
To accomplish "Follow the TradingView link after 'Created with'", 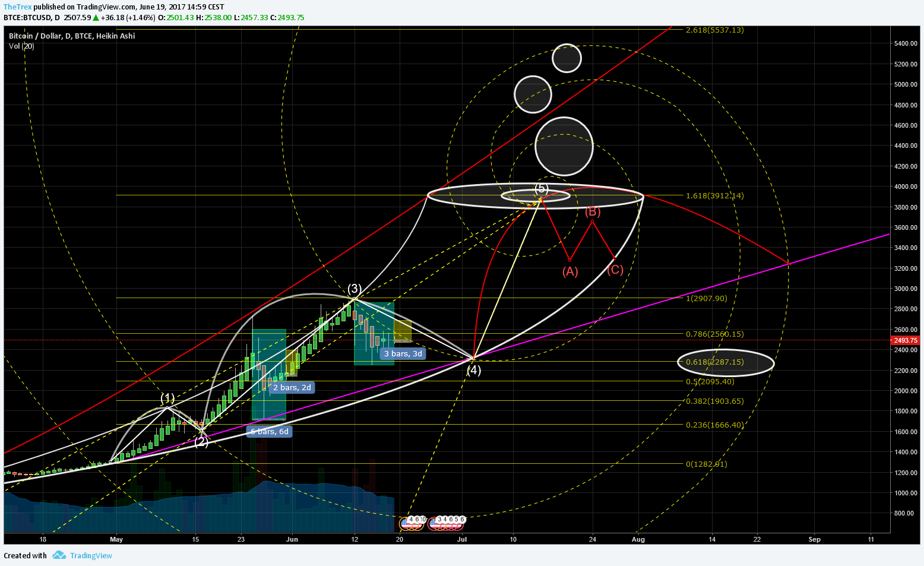I will [91, 556].
